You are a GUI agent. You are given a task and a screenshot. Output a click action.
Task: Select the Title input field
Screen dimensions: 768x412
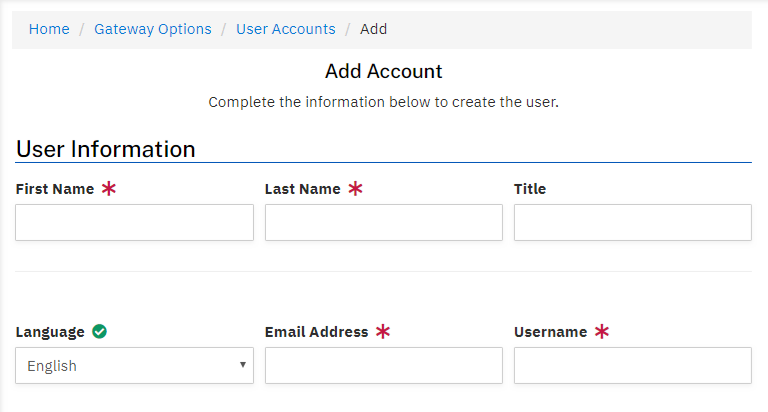632,223
